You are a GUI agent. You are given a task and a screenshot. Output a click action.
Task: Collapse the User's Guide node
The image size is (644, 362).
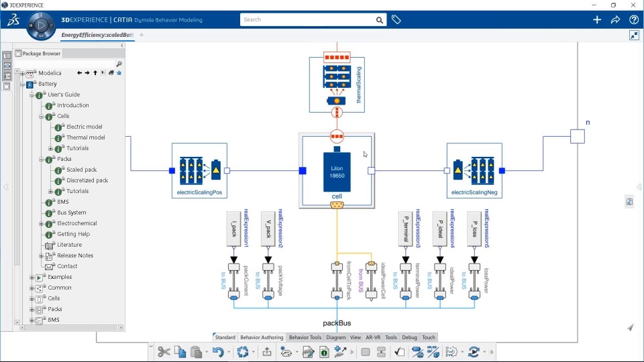(x=32, y=95)
